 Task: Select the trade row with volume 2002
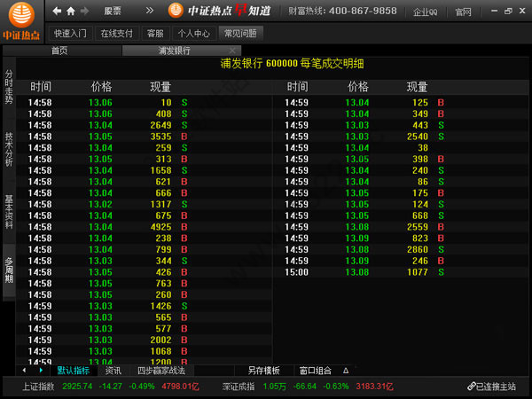(144, 340)
